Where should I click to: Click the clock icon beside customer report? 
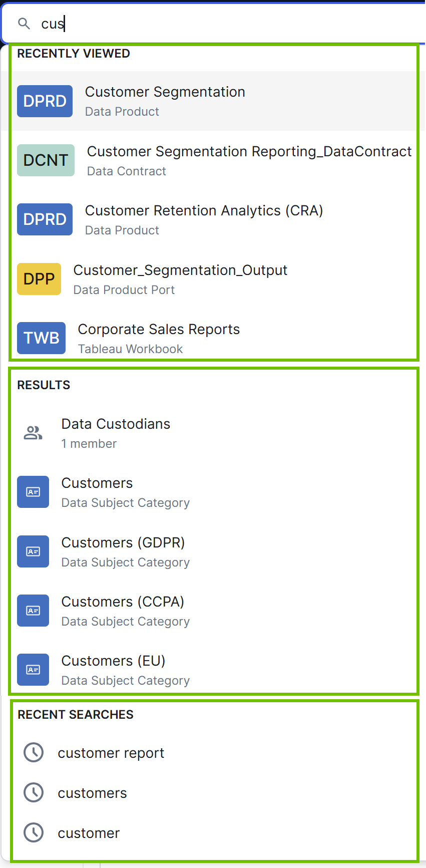pyautogui.click(x=34, y=753)
